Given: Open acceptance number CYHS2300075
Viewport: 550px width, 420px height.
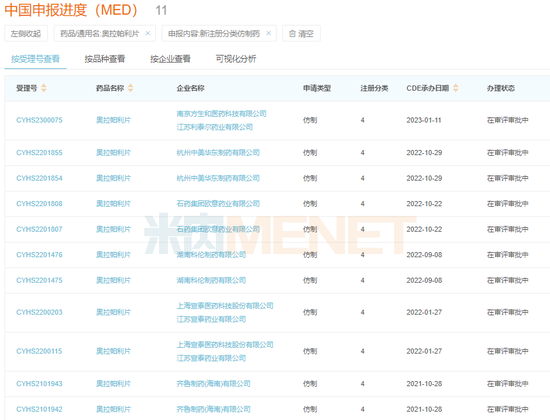Looking at the screenshot, I should coord(39,120).
